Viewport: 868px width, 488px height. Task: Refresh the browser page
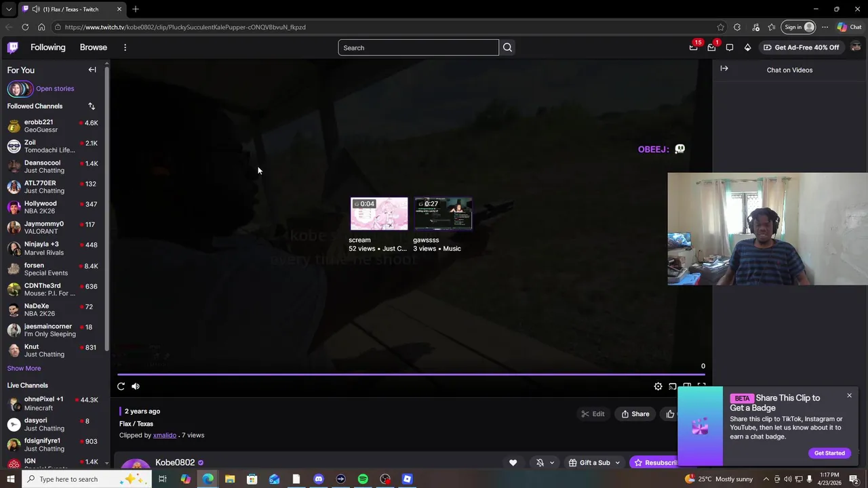pyautogui.click(x=25, y=27)
